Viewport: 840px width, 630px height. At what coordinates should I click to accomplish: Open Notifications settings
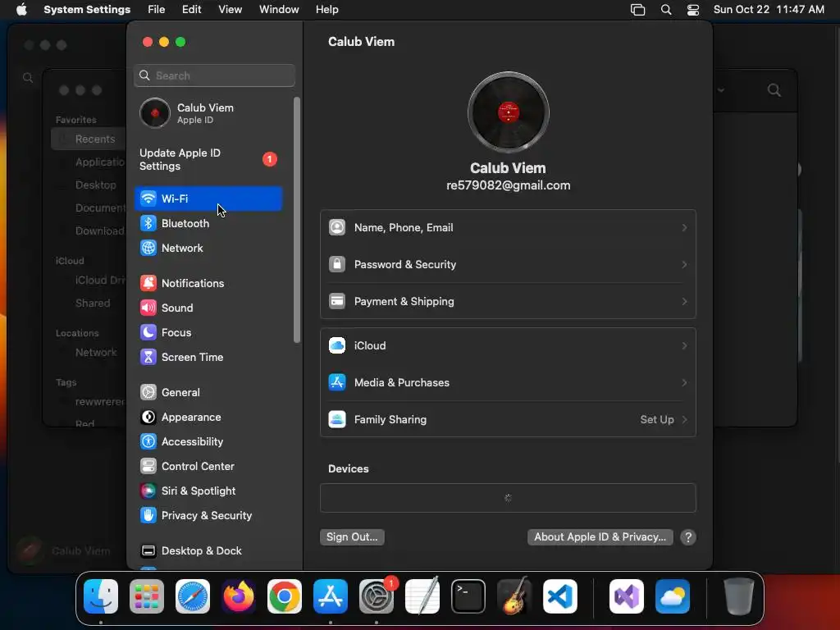click(208, 283)
